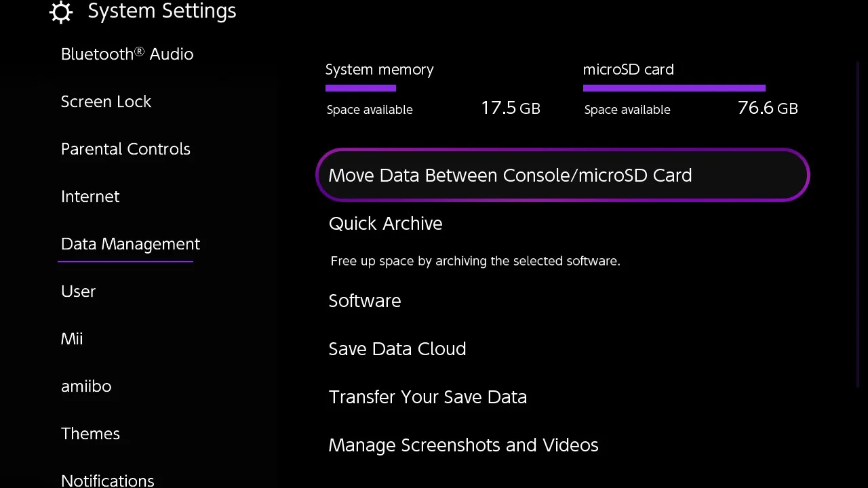Click the microSD card usage bar
The image size is (868, 488).
pyautogui.click(x=674, y=88)
